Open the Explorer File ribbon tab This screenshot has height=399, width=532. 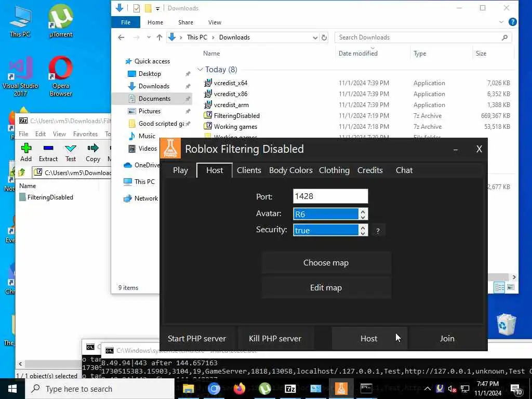(126, 22)
